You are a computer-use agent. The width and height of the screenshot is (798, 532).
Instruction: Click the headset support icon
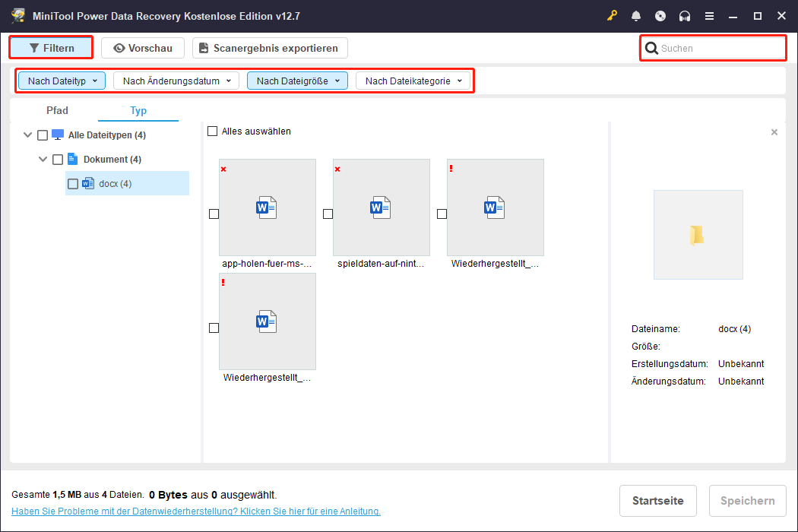tap(685, 15)
